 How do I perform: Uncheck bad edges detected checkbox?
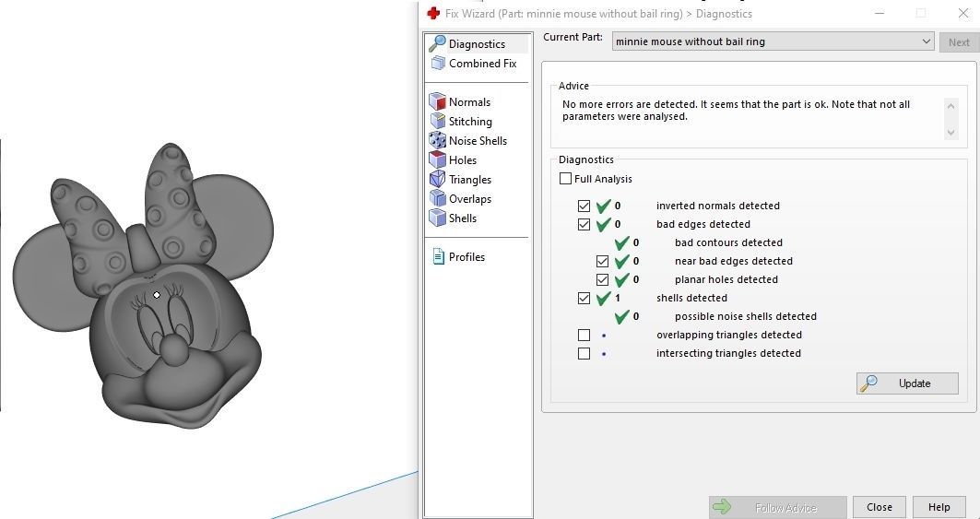(x=584, y=225)
